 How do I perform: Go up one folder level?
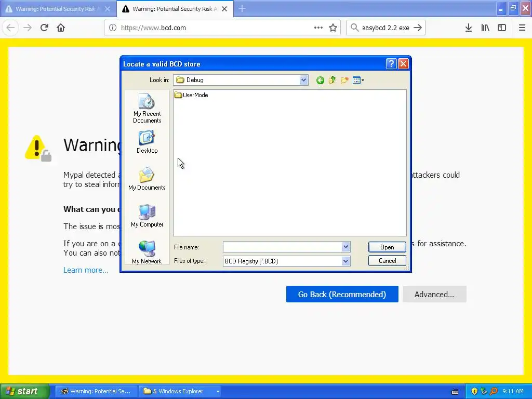332,81
